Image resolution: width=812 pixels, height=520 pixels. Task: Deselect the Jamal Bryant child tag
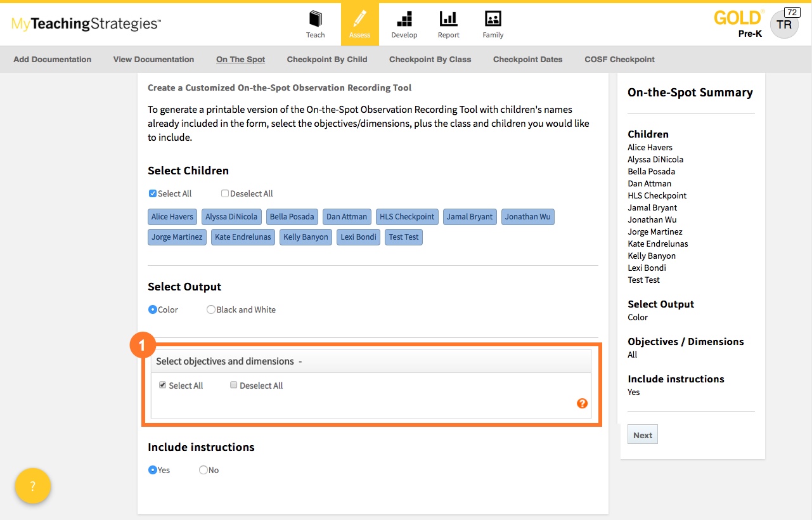coord(469,217)
